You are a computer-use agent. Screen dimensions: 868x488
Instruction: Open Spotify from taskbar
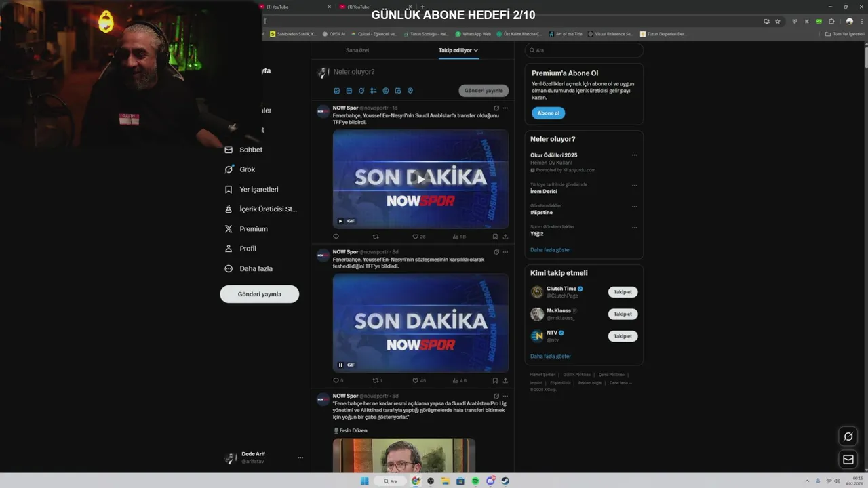[x=475, y=481]
